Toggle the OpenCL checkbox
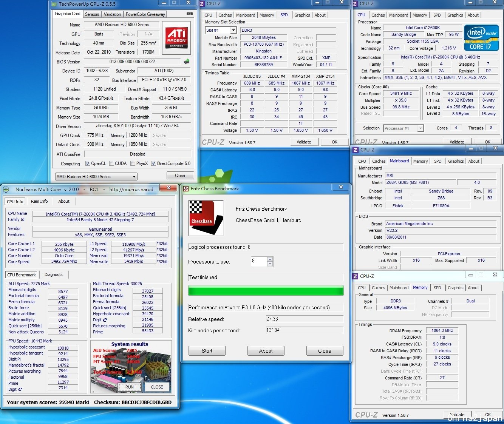Screen dimensions: 504x424 coord(88,163)
